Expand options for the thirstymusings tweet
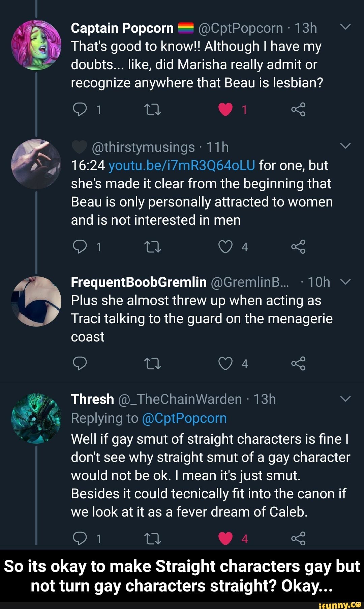Viewport: 364px width, 609px height. [x=345, y=146]
